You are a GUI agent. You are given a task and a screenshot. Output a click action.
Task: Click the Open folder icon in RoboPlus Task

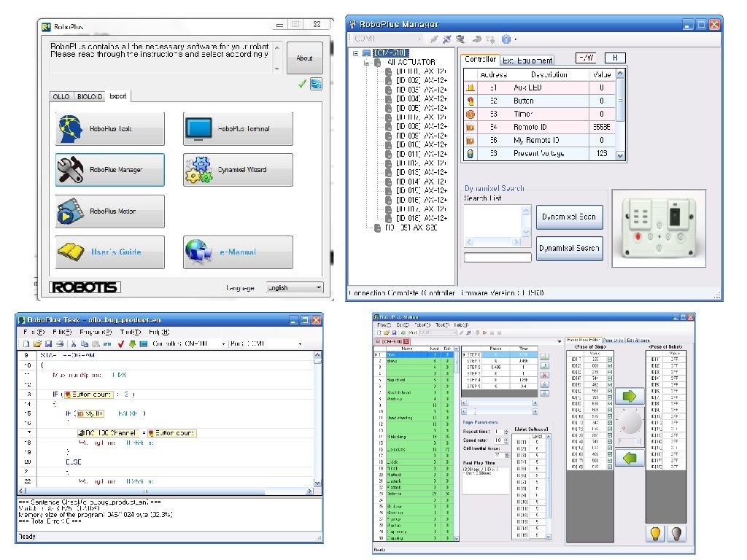tap(37, 344)
